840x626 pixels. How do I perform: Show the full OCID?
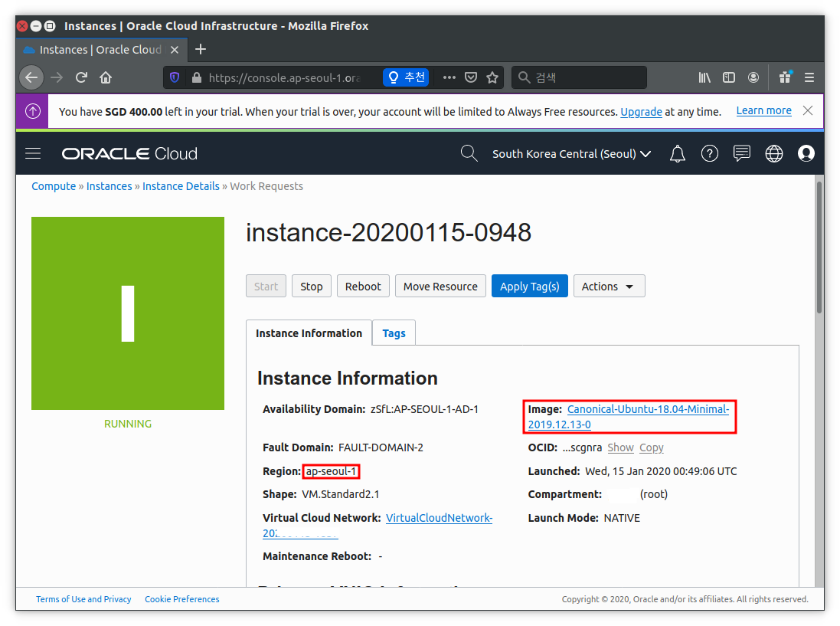[620, 447]
